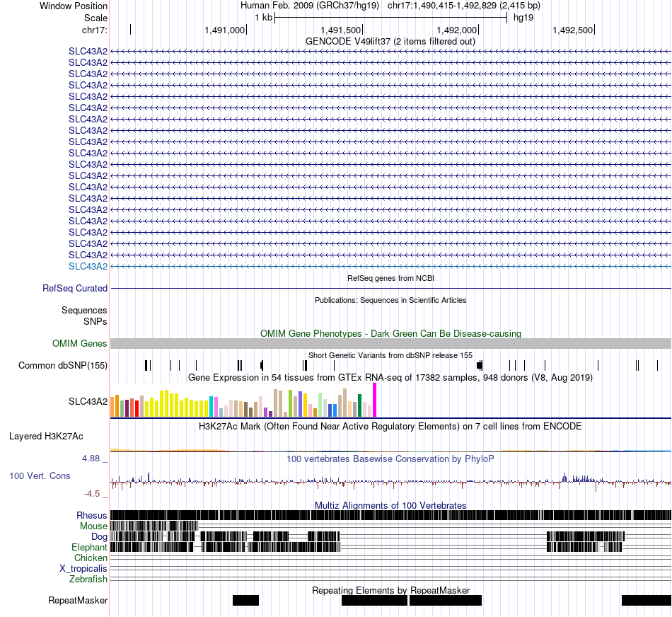The height and width of the screenshot is (617, 672).
Task: Select the Rhesus alignment row label
Action: coord(92,515)
